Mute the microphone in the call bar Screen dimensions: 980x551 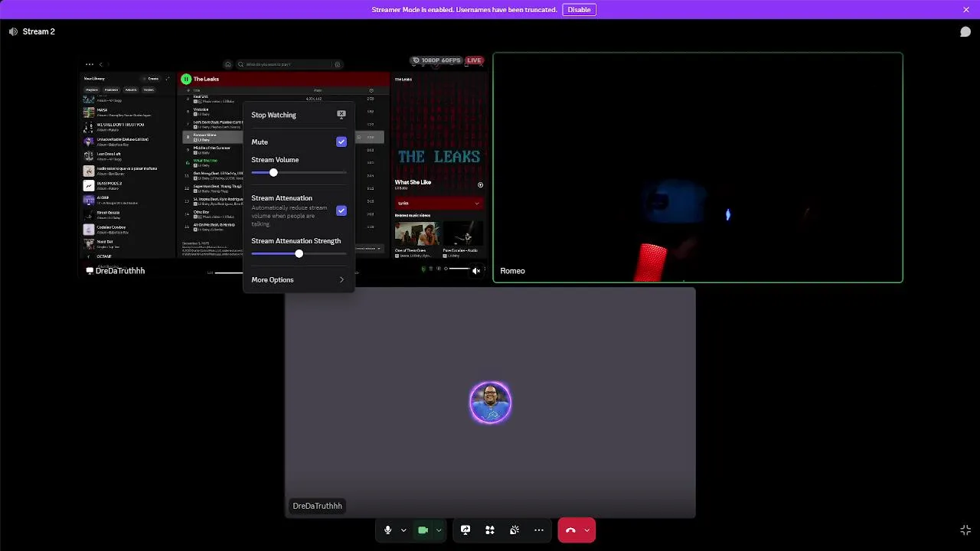click(388, 530)
